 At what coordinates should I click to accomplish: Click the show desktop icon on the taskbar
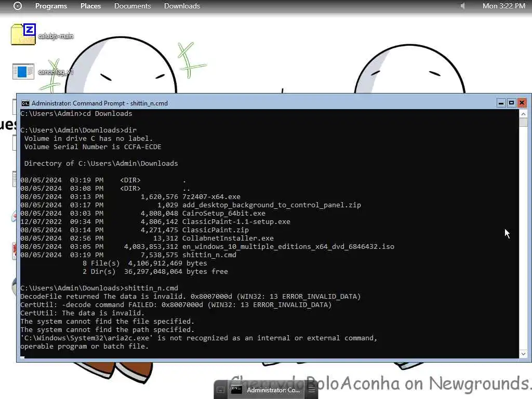tap(220, 390)
